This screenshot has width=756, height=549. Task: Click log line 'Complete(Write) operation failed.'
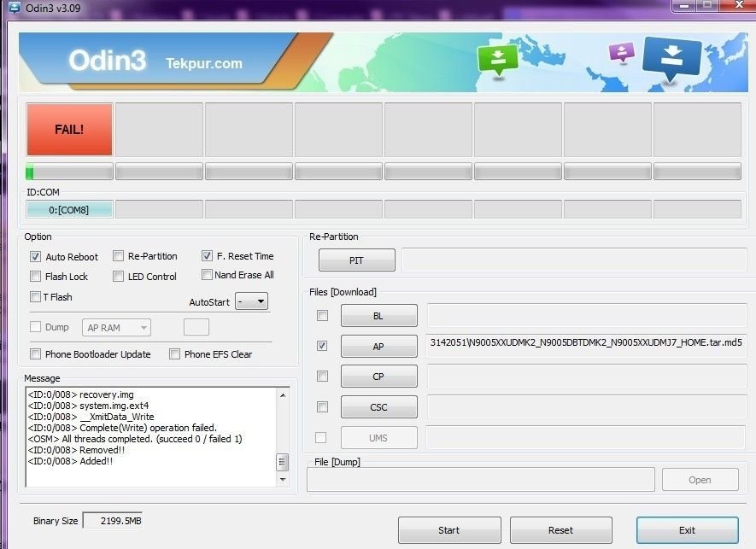(148, 428)
